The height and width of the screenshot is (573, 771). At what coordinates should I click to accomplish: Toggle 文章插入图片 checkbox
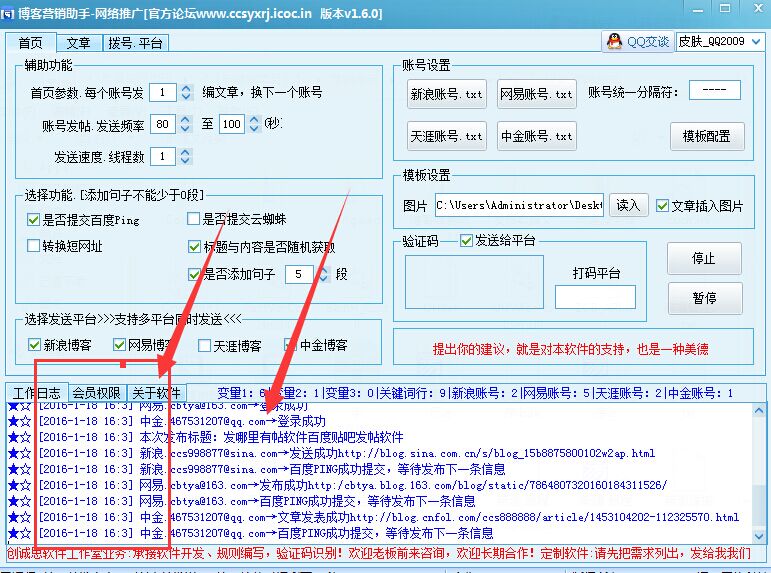(662, 206)
